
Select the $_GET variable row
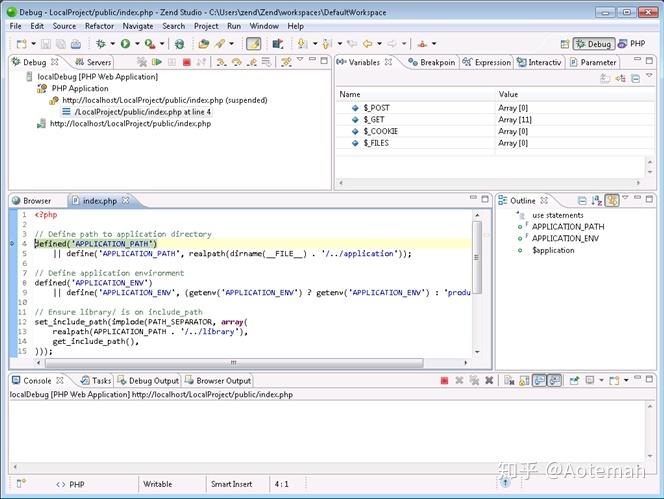[x=495, y=119]
